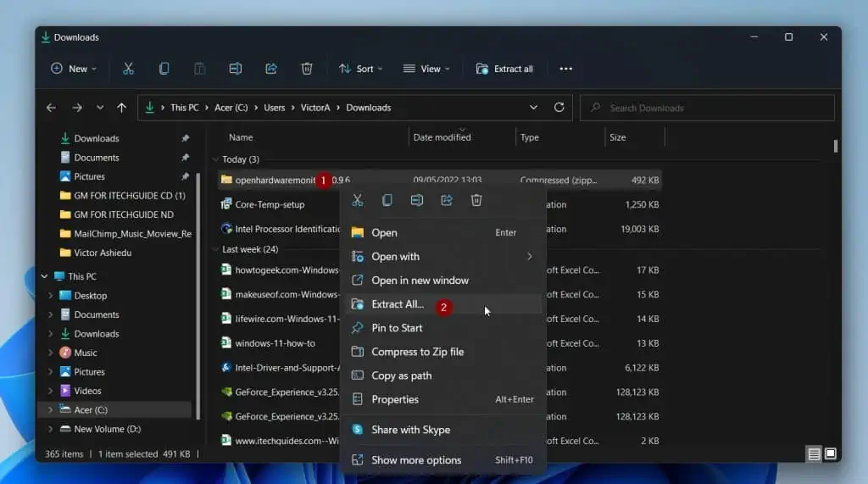Click the Rename icon in the toolbar

pyautogui.click(x=236, y=69)
